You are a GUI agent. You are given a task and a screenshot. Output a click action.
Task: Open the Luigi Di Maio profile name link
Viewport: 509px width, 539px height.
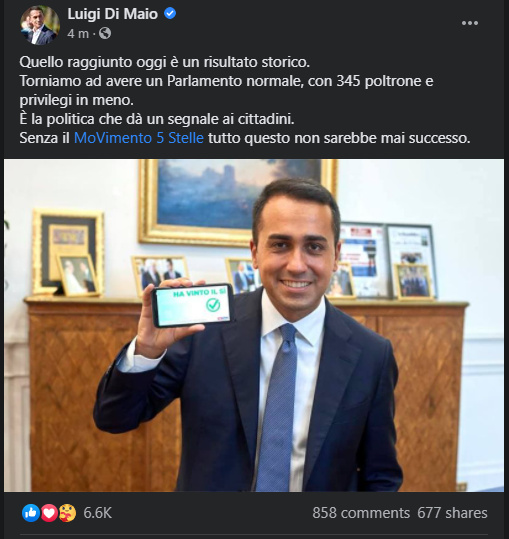(x=112, y=14)
